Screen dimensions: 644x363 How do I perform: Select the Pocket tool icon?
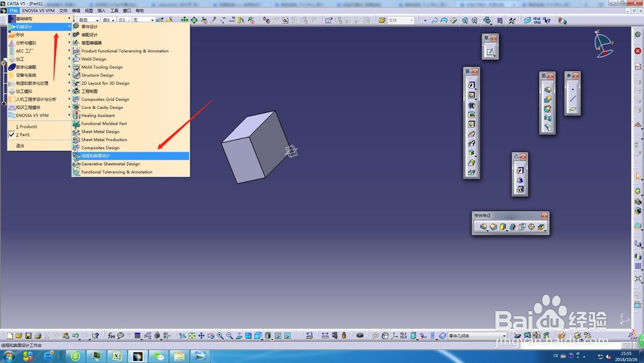point(471,95)
